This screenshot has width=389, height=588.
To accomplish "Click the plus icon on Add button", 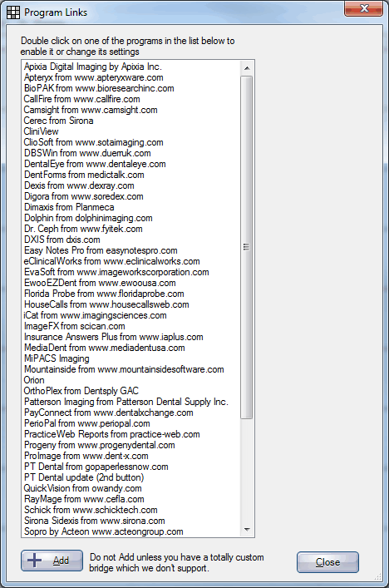I will (x=34, y=561).
